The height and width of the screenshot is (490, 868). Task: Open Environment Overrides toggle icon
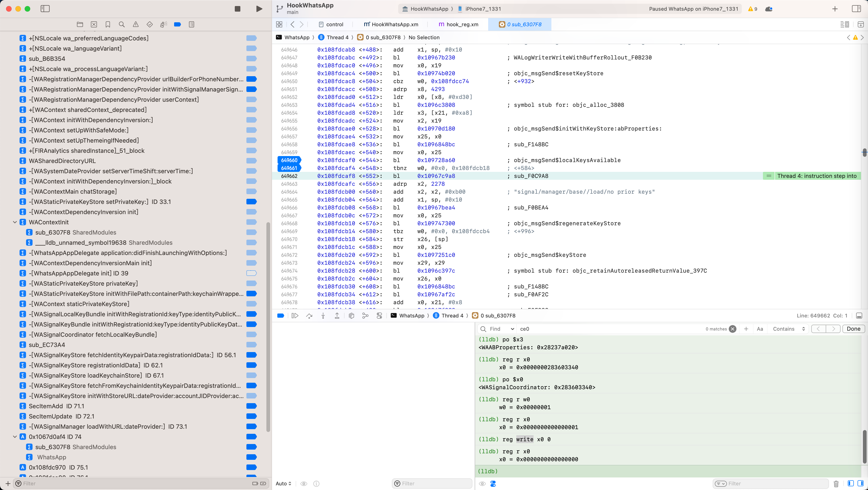(x=379, y=316)
